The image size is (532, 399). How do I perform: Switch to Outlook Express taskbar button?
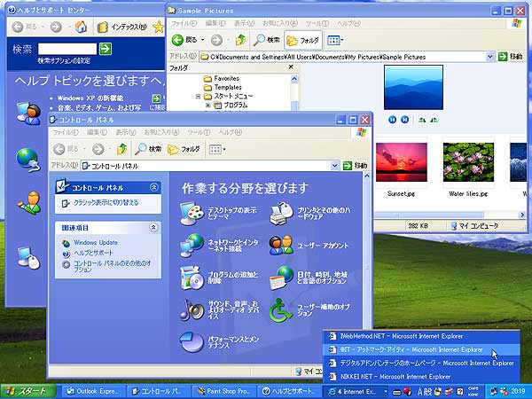click(x=94, y=391)
